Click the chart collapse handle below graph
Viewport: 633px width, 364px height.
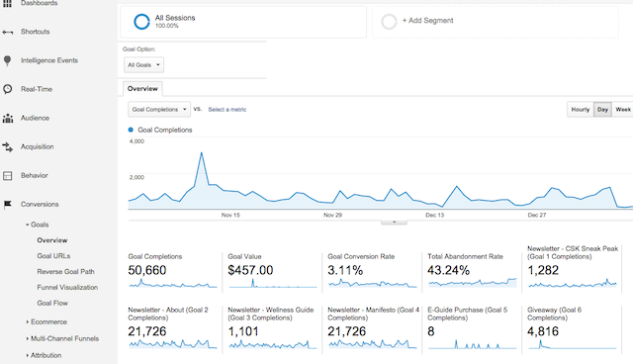394,222
